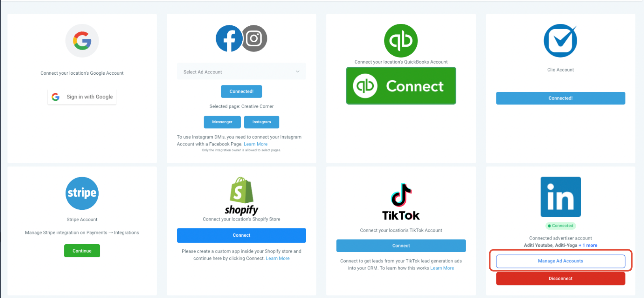Open the Select Ad Account dropdown
This screenshot has width=644, height=298.
coord(241,72)
